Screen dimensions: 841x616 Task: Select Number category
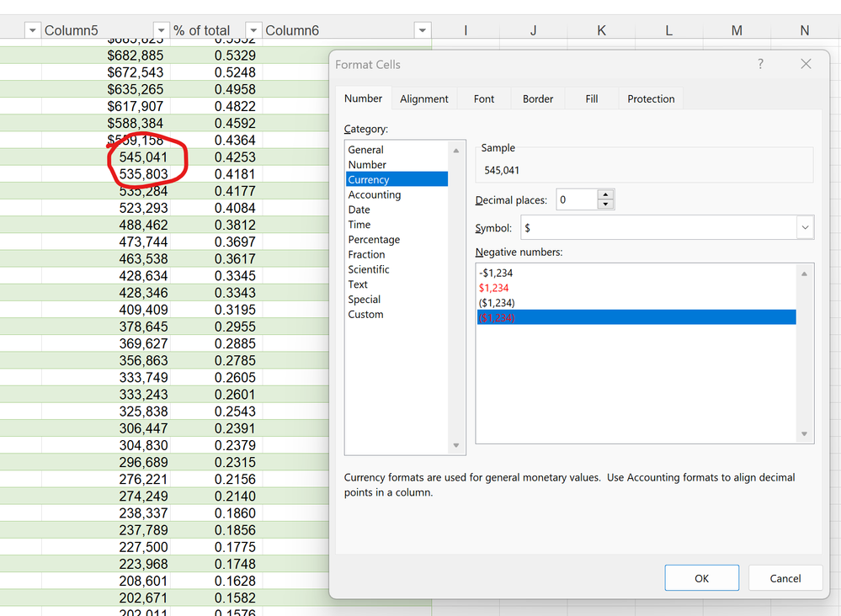[x=397, y=165]
